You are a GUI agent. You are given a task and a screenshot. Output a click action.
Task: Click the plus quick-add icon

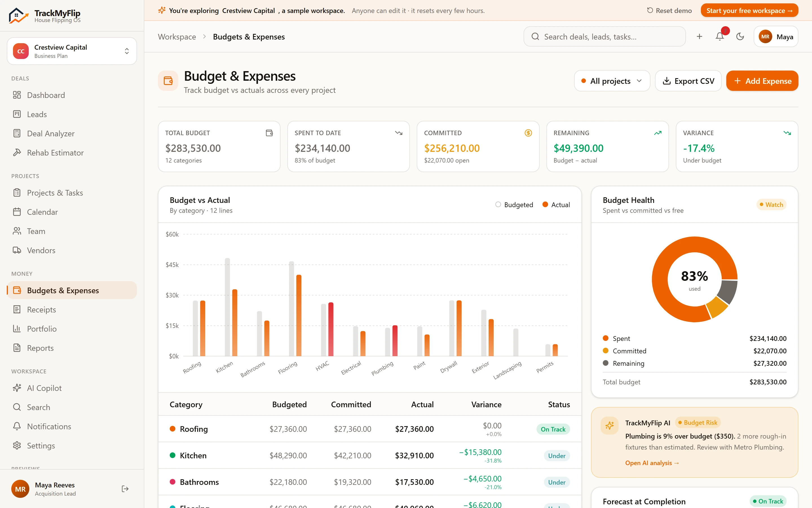(699, 36)
